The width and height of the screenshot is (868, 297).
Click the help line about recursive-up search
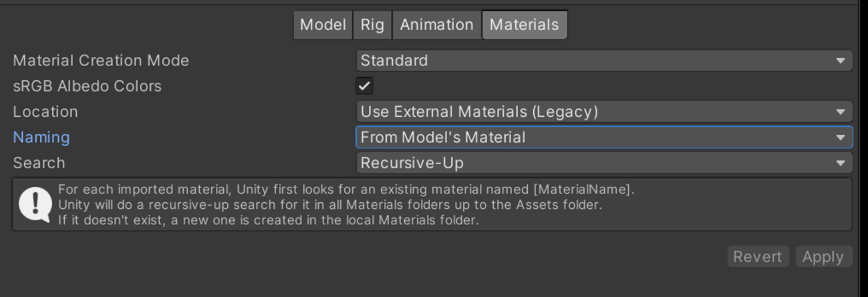tap(330, 205)
